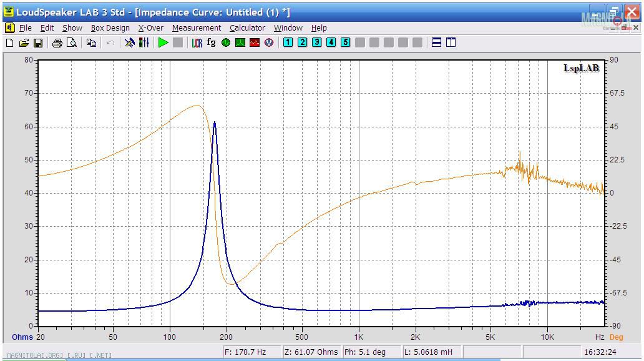Select curve memory slot 4
The image size is (644, 361).
pos(331,42)
